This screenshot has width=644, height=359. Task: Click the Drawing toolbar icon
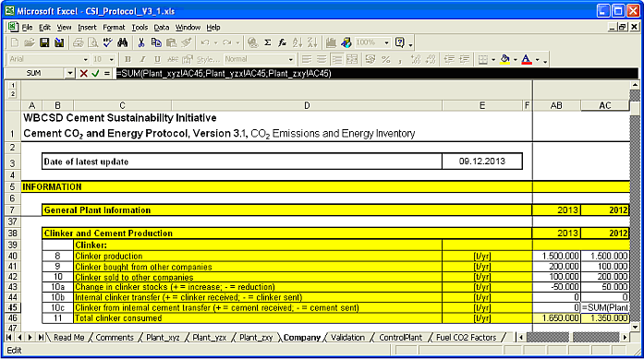click(346, 42)
